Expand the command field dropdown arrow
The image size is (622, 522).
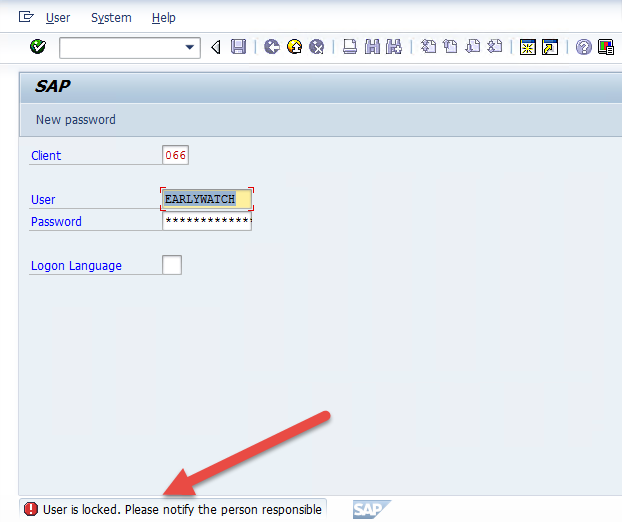coord(191,47)
